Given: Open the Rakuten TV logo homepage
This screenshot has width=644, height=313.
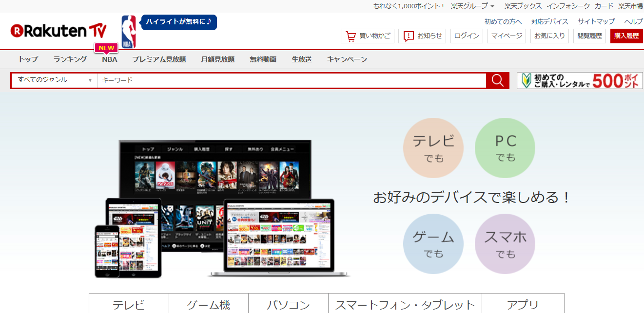Looking at the screenshot, I should (x=59, y=31).
